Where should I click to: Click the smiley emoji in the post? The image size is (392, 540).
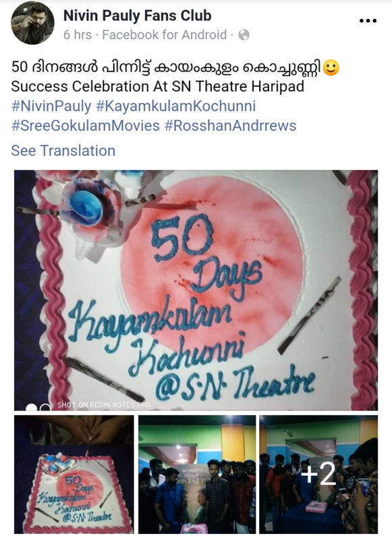tap(331, 68)
